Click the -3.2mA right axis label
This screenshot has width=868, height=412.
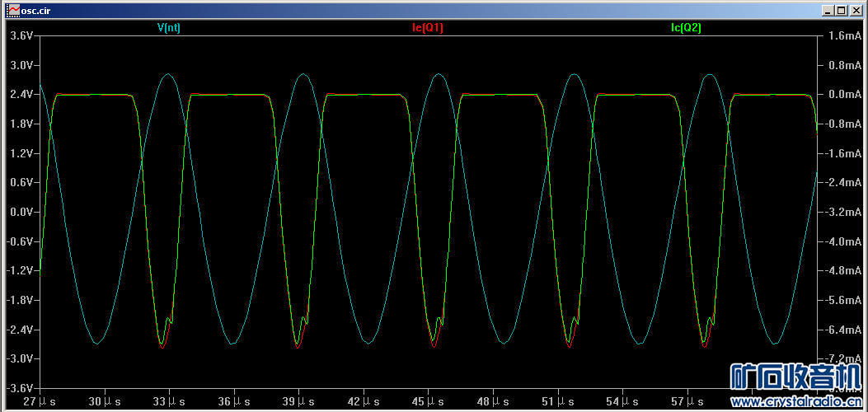842,213
